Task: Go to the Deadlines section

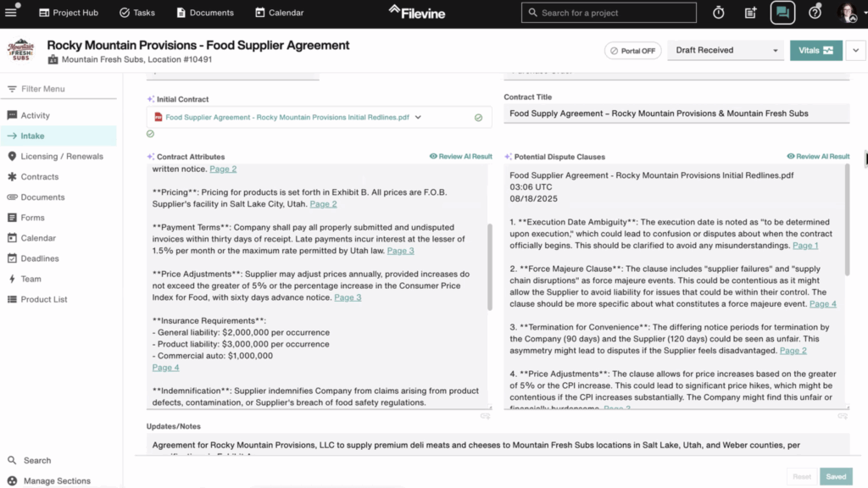Action: [x=40, y=258]
